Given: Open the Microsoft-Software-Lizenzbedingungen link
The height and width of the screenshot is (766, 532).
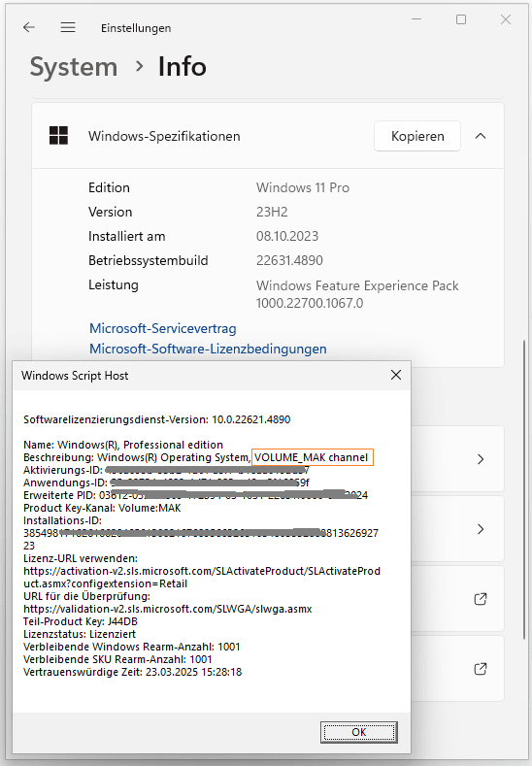Looking at the screenshot, I should coord(208,349).
